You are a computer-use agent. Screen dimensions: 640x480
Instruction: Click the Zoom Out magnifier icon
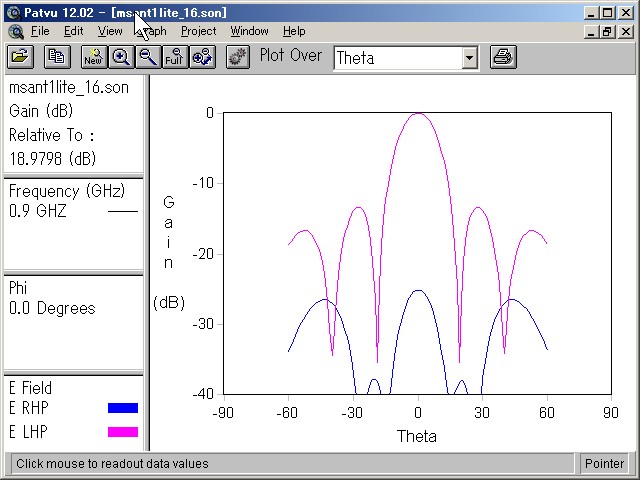148,56
